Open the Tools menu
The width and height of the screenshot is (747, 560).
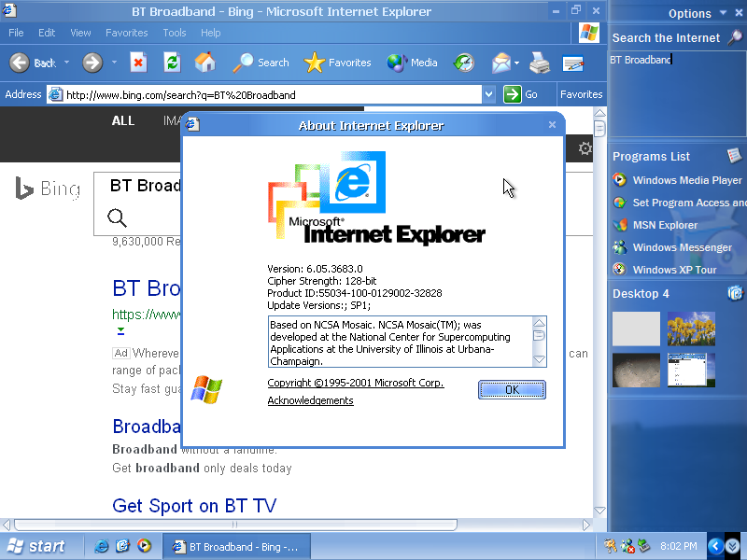[175, 33]
